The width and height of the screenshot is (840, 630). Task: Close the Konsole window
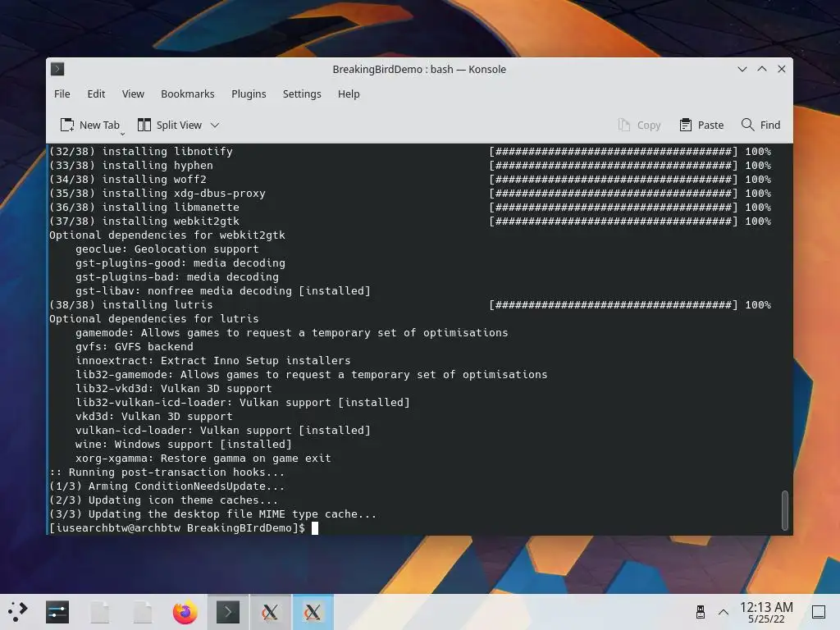(782, 69)
